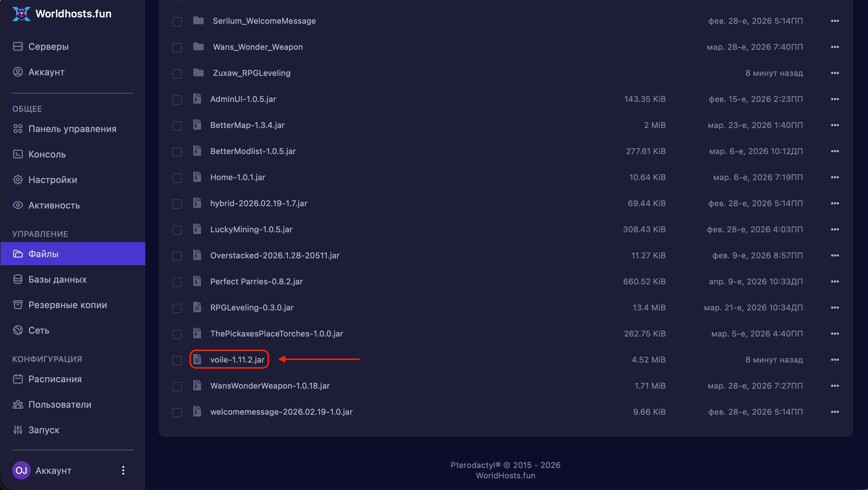
Task: Click the Расписания calendar icon
Action: [x=18, y=379]
